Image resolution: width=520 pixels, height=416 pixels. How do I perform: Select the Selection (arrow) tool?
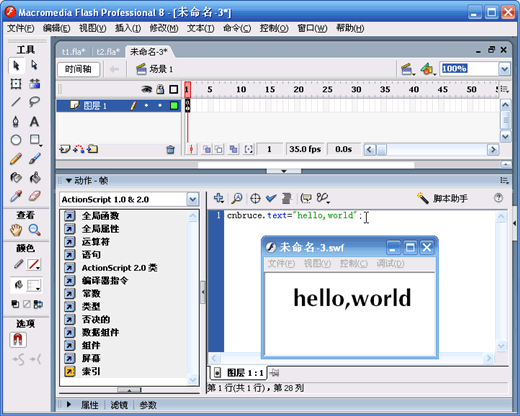click(x=16, y=66)
